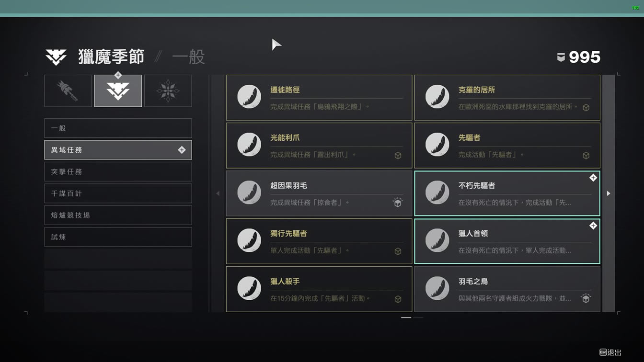Click the power level icon beside 995

(x=561, y=57)
